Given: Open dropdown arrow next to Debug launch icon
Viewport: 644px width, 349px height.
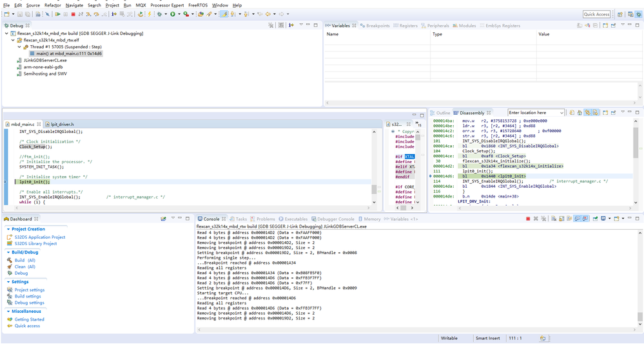Looking at the screenshot, I should [x=166, y=14].
